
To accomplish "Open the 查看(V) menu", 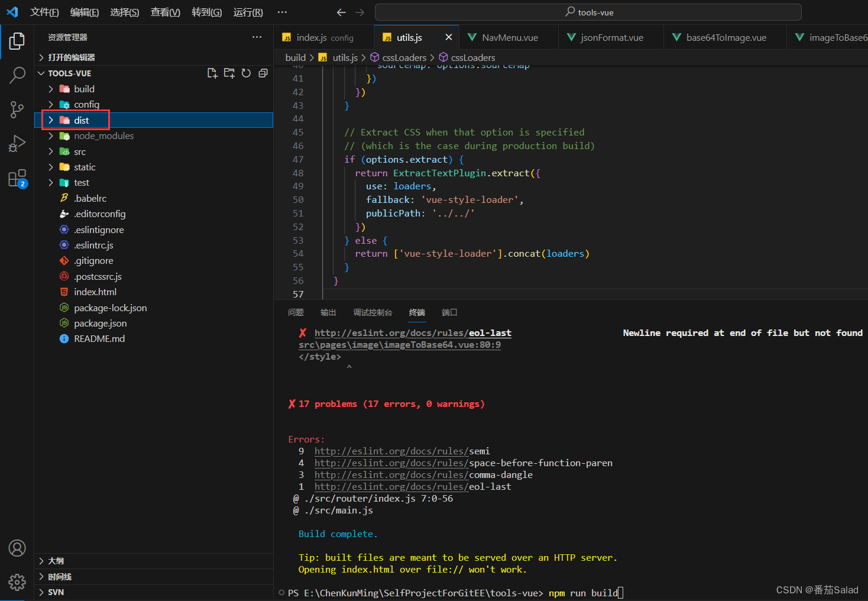I will pyautogui.click(x=166, y=12).
